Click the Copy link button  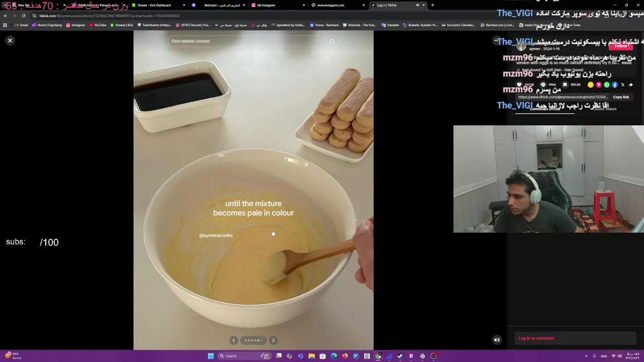[621, 97]
